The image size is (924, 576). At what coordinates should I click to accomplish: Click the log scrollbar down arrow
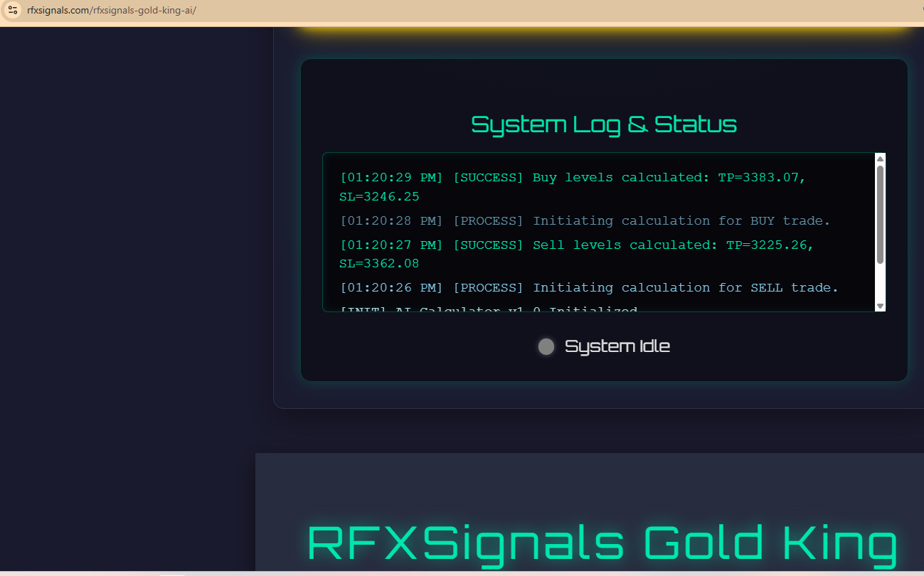click(880, 306)
